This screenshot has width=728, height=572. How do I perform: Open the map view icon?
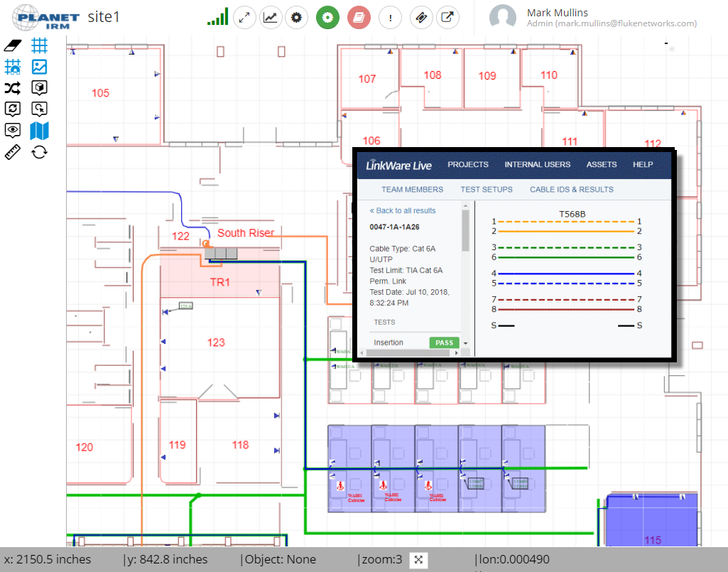coord(40,130)
